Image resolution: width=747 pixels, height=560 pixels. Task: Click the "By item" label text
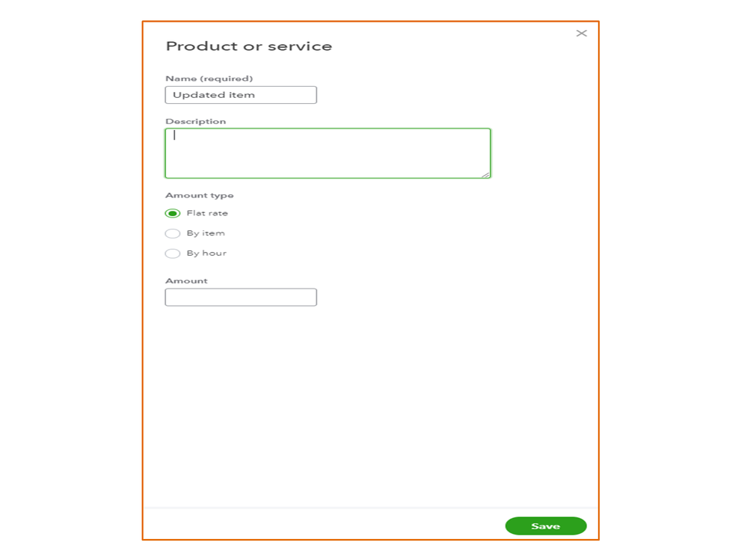coord(206,233)
